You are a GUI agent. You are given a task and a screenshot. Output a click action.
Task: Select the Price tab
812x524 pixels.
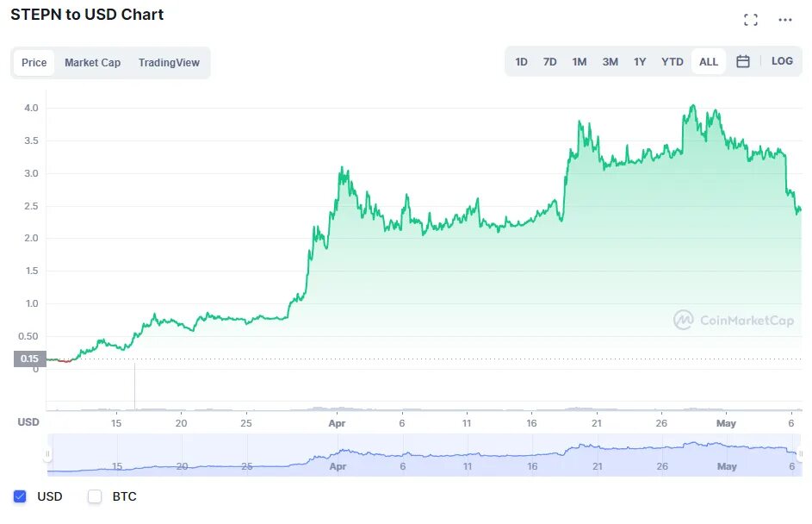pos(34,63)
